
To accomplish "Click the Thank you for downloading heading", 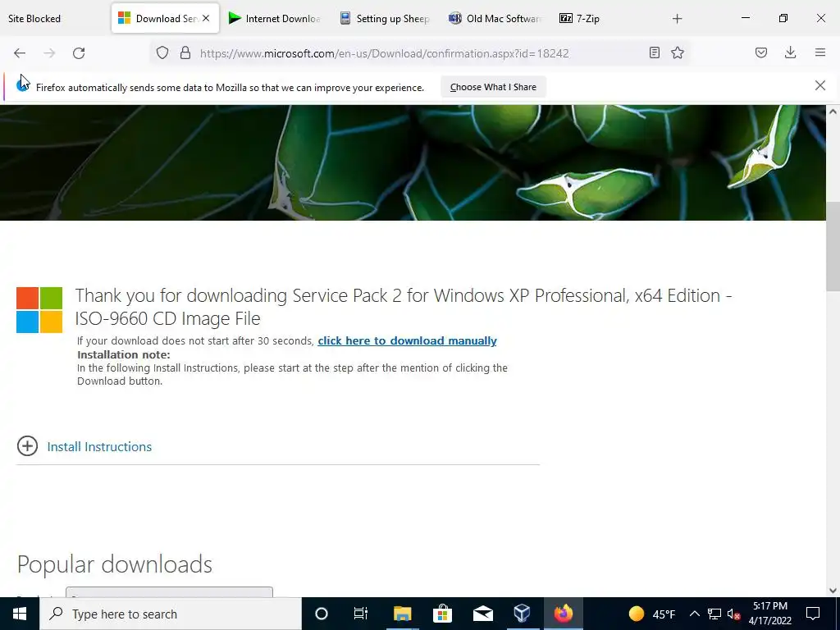I will tap(404, 307).
